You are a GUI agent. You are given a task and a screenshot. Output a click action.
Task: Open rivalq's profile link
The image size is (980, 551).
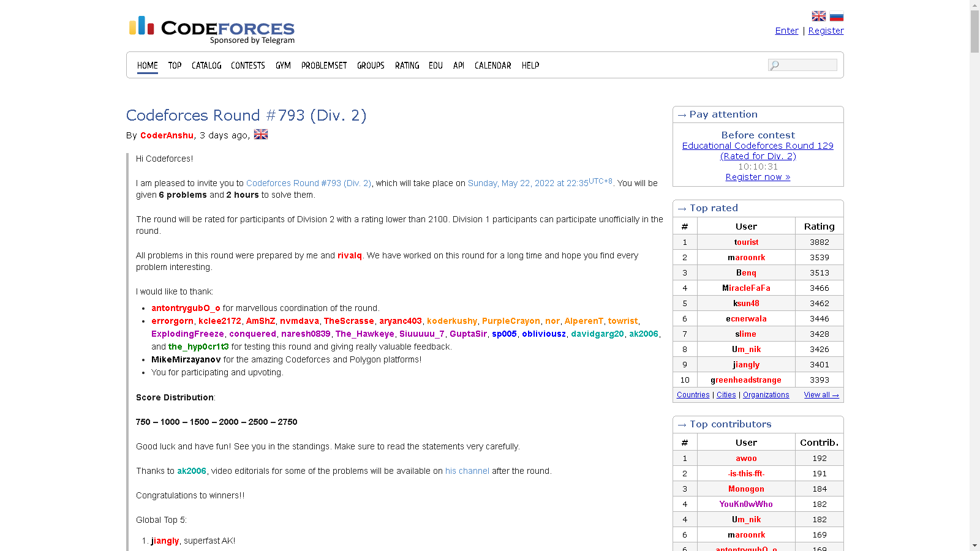click(x=350, y=255)
